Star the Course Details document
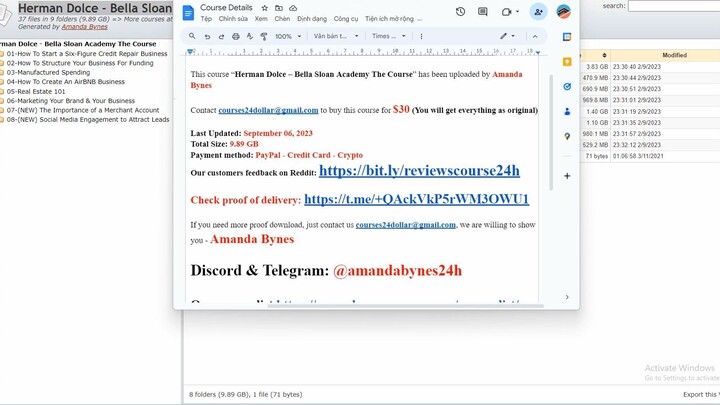The height and width of the screenshot is (405, 720). click(264, 8)
